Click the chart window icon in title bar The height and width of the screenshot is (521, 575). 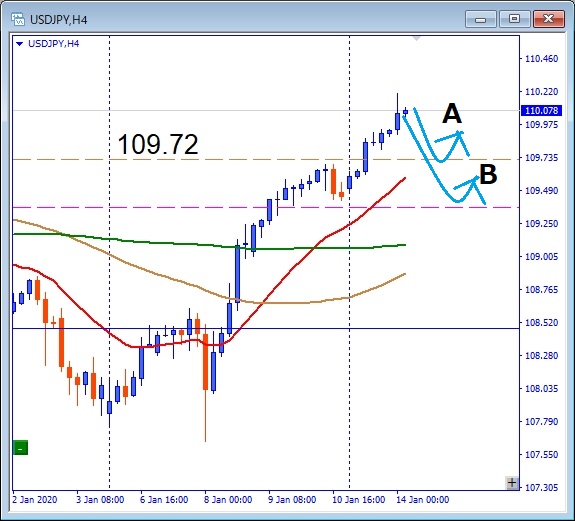point(18,19)
